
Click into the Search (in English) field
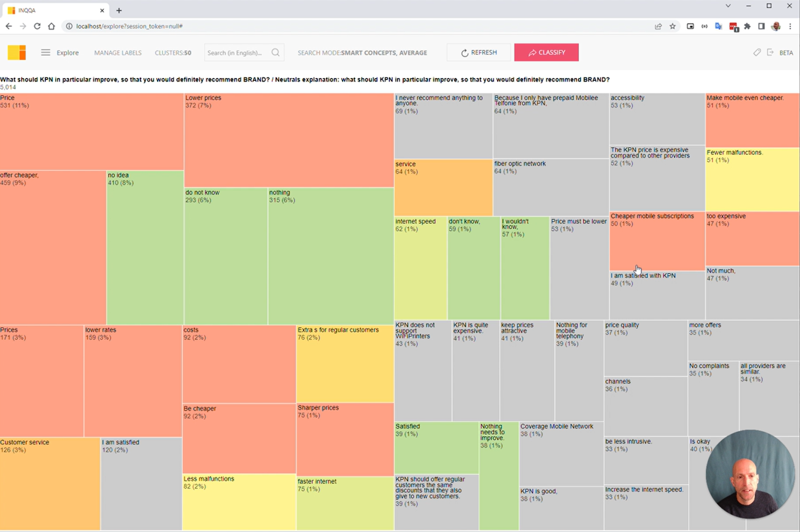pyautogui.click(x=236, y=53)
